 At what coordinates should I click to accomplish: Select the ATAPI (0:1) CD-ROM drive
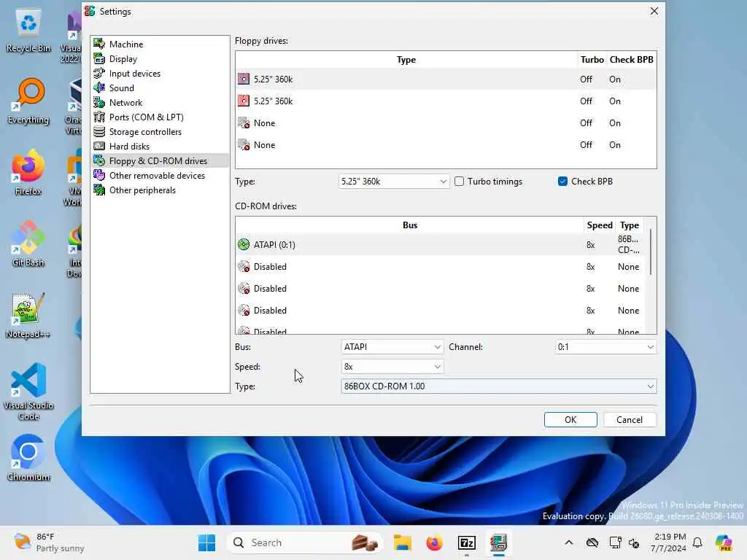pyautogui.click(x=441, y=245)
